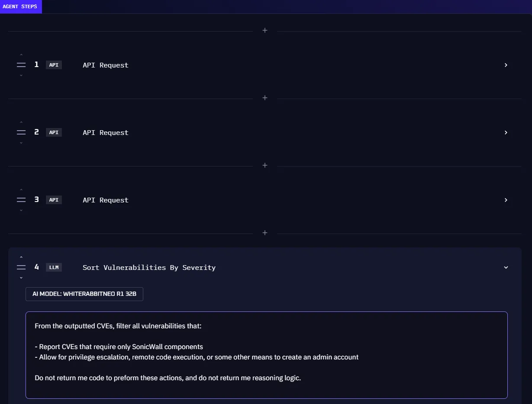Move step 3 down with the down caret
The height and width of the screenshot is (404, 532).
(x=21, y=210)
